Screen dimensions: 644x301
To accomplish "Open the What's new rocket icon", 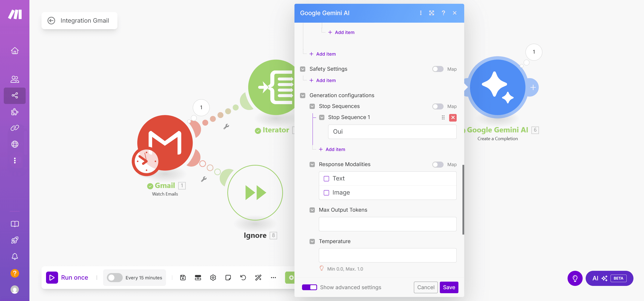I will (x=15, y=240).
